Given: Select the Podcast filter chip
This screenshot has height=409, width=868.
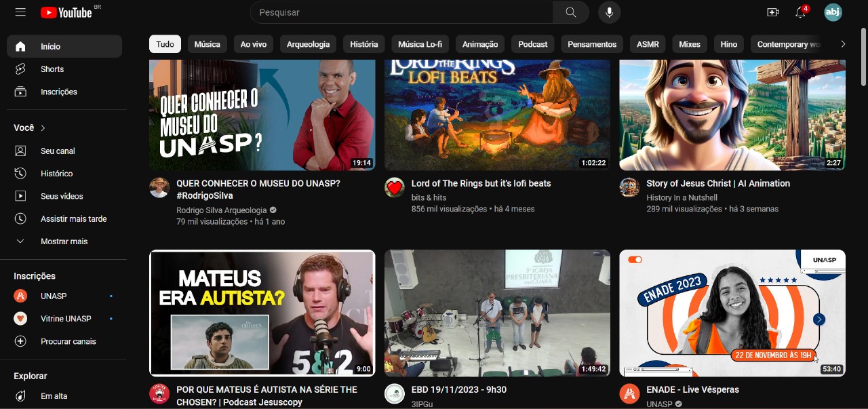Looking at the screenshot, I should pyautogui.click(x=533, y=44).
